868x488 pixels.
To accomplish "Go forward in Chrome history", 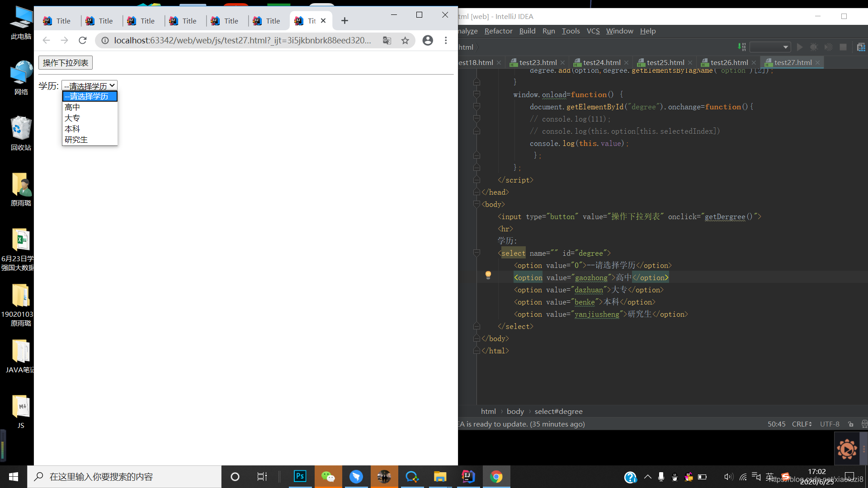I will tap(64, 40).
